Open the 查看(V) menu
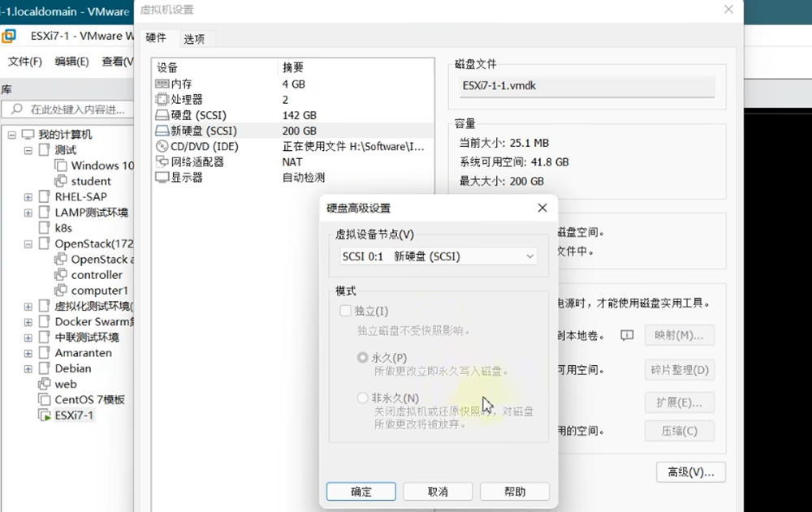812x512 pixels. (118, 62)
